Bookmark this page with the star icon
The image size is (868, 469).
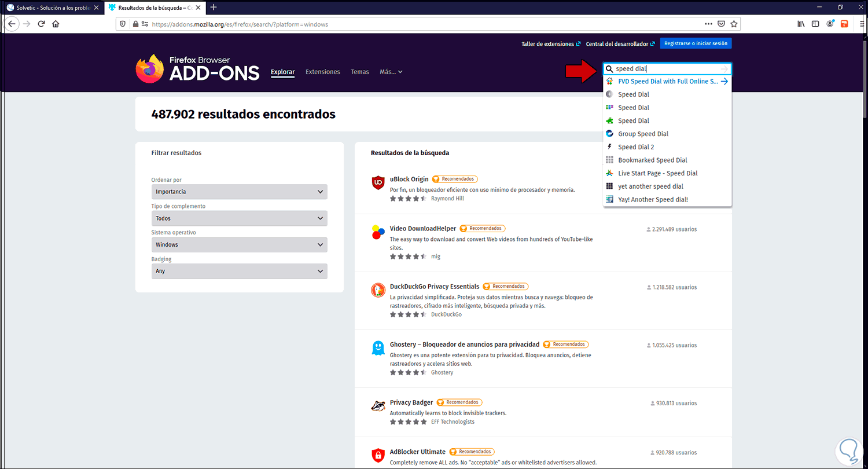734,24
